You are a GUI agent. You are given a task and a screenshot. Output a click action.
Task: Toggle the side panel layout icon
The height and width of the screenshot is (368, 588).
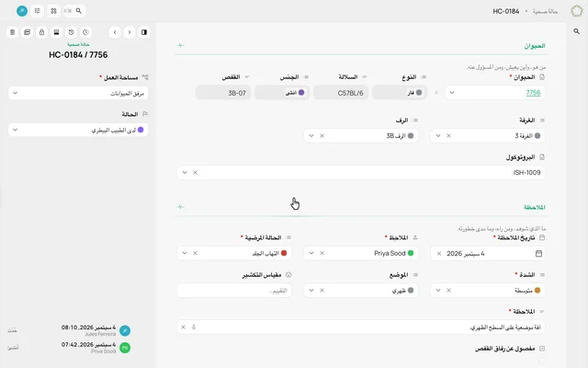pyautogui.click(x=144, y=32)
